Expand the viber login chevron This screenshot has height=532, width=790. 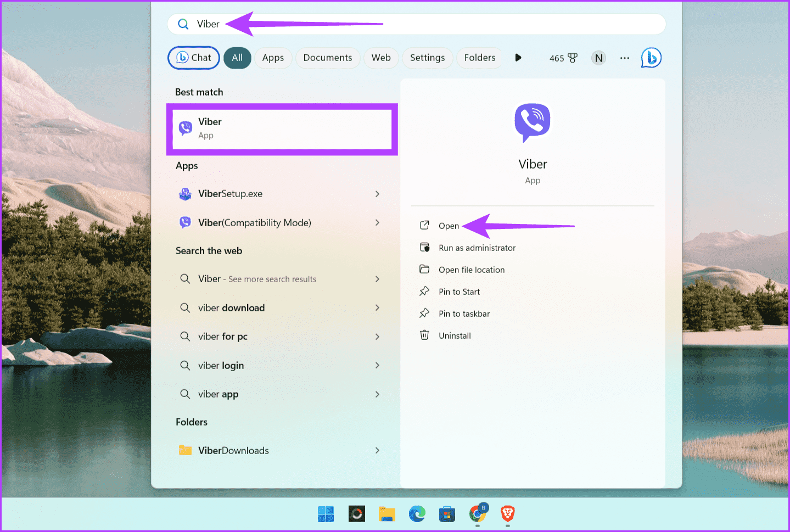(377, 365)
